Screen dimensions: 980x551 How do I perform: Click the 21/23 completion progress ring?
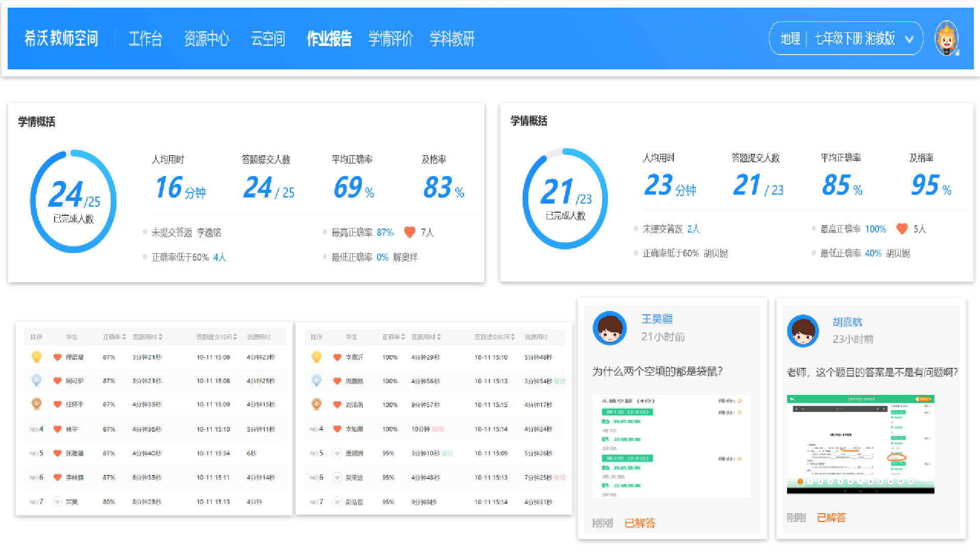tap(566, 198)
